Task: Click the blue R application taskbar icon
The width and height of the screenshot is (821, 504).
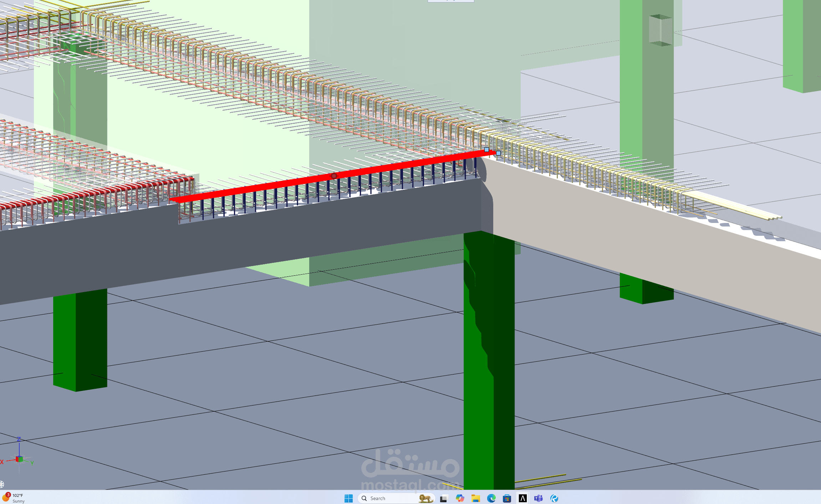Action: 554,498
